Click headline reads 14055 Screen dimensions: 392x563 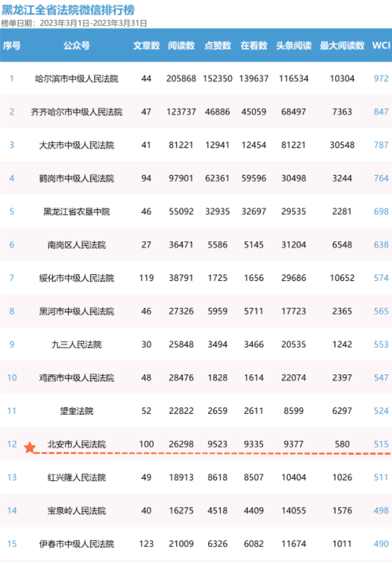coord(294,510)
